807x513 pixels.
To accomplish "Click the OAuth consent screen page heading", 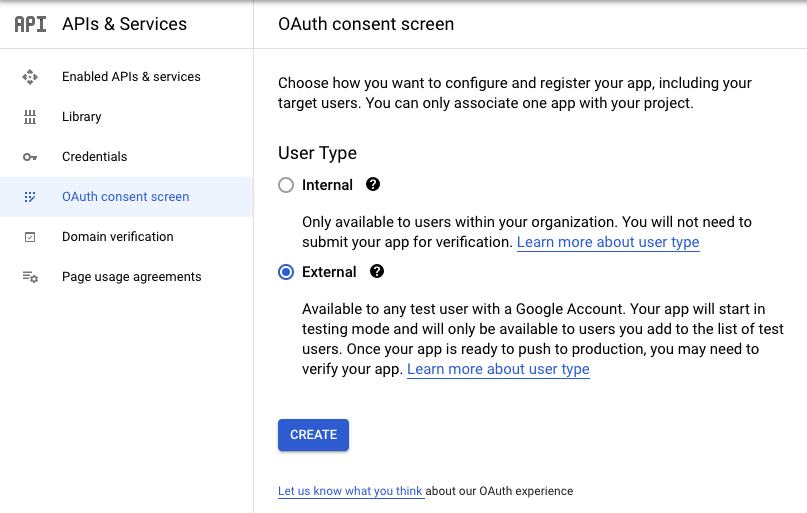I will point(366,24).
